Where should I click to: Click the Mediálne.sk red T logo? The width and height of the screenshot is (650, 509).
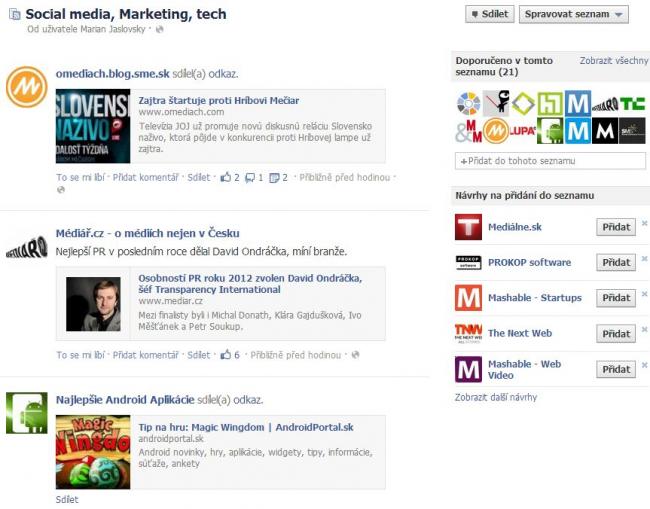coord(468,227)
